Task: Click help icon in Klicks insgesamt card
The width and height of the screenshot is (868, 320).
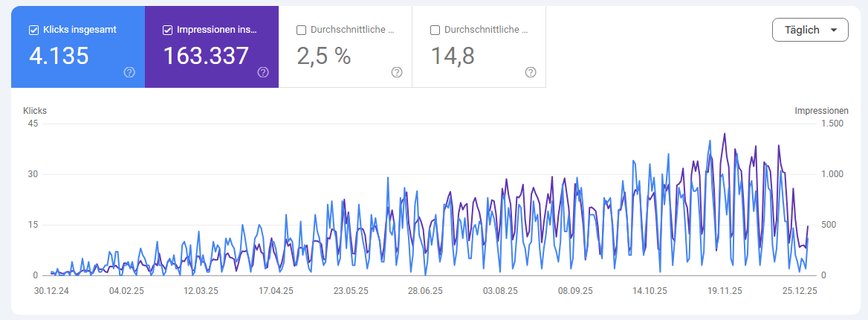Action: 129,72
